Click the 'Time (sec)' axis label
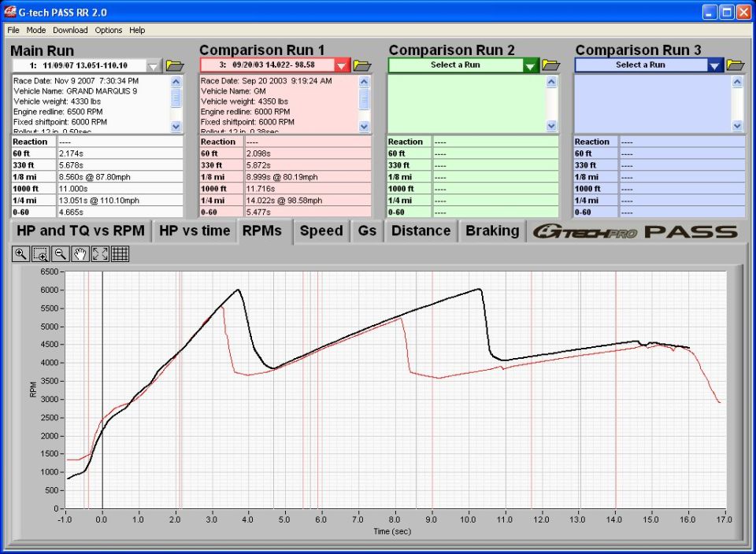Screen dimensions: 756x554 coord(392,531)
